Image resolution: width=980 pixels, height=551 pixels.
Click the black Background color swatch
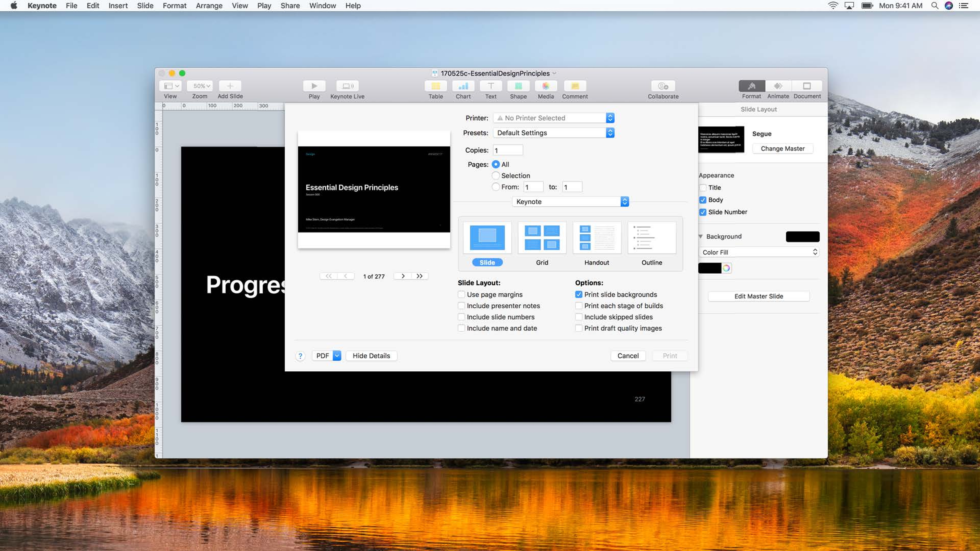point(802,236)
